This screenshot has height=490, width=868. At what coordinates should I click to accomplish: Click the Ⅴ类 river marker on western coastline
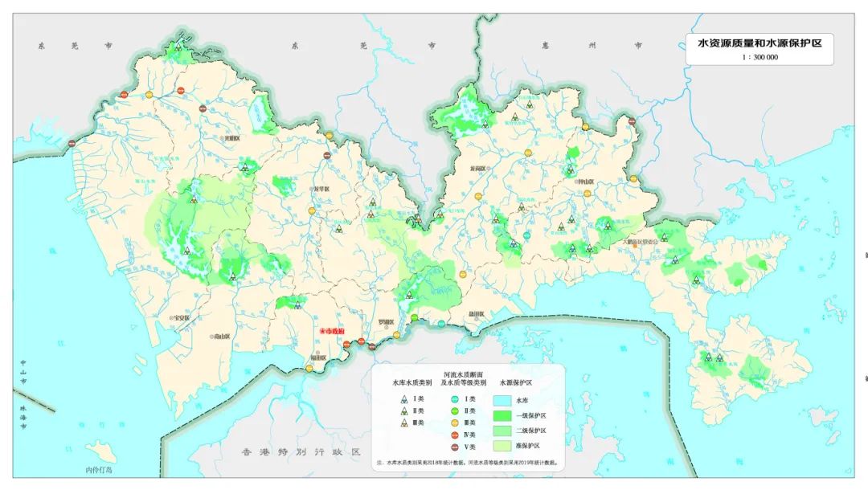pyautogui.click(x=72, y=144)
